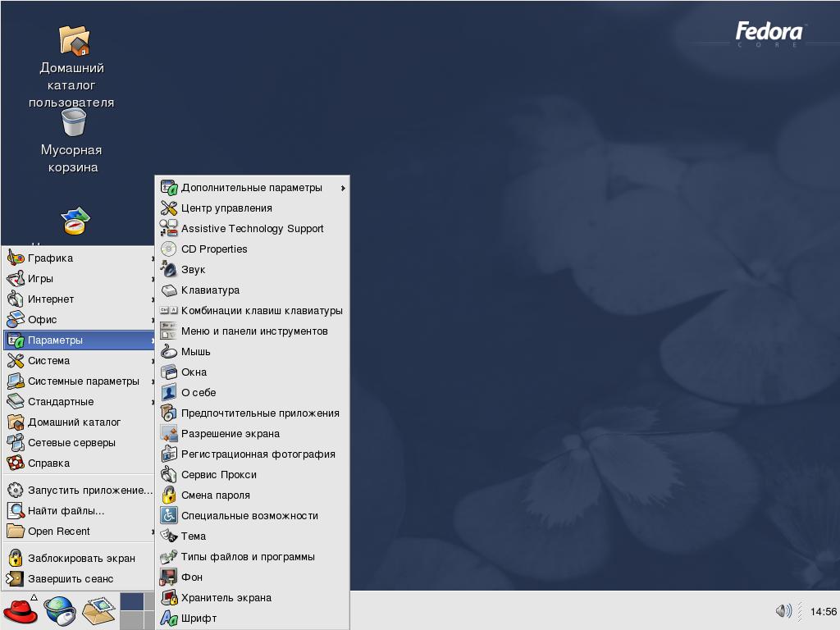
Task: Click the Найти файлы magnifier icon
Action: tap(16, 510)
